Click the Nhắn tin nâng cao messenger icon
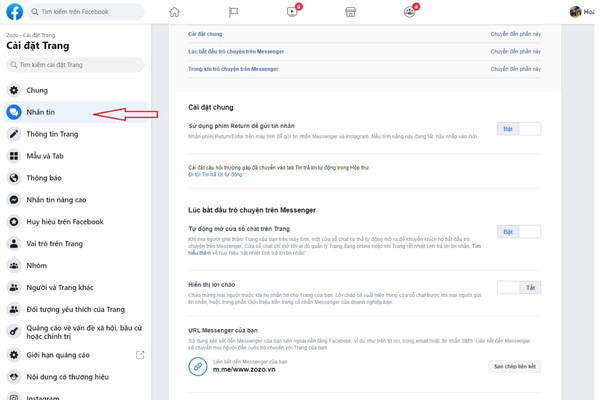 (x=14, y=200)
